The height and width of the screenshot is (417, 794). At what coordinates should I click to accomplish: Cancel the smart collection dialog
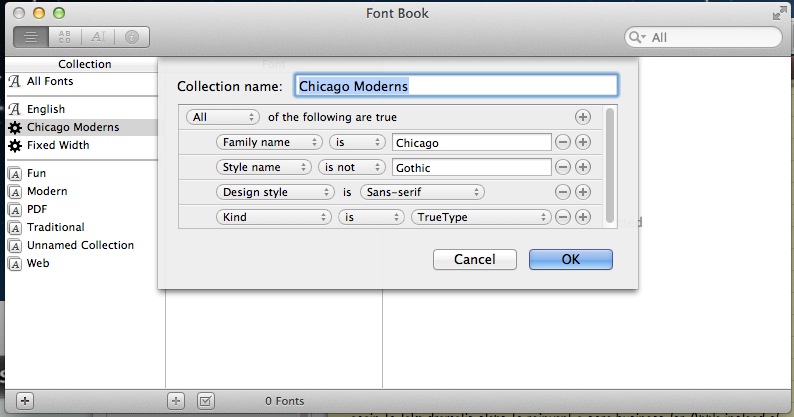pos(474,259)
